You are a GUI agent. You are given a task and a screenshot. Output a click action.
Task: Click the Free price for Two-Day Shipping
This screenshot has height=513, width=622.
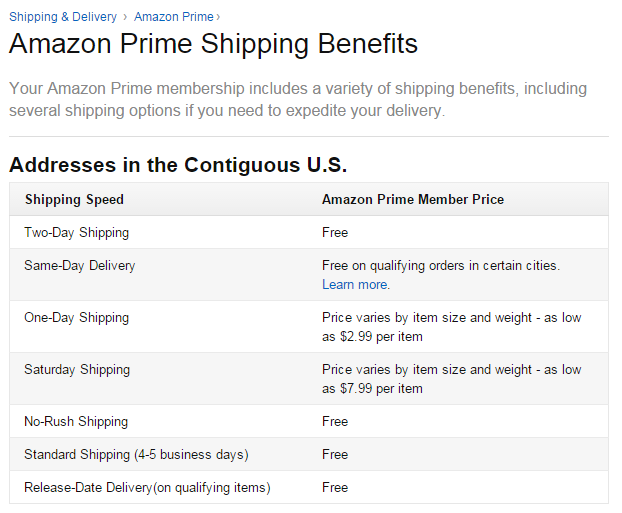[x=335, y=232]
